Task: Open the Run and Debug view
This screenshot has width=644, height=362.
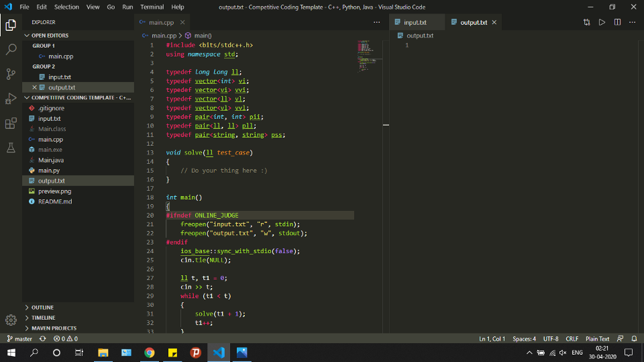Action: point(11,99)
